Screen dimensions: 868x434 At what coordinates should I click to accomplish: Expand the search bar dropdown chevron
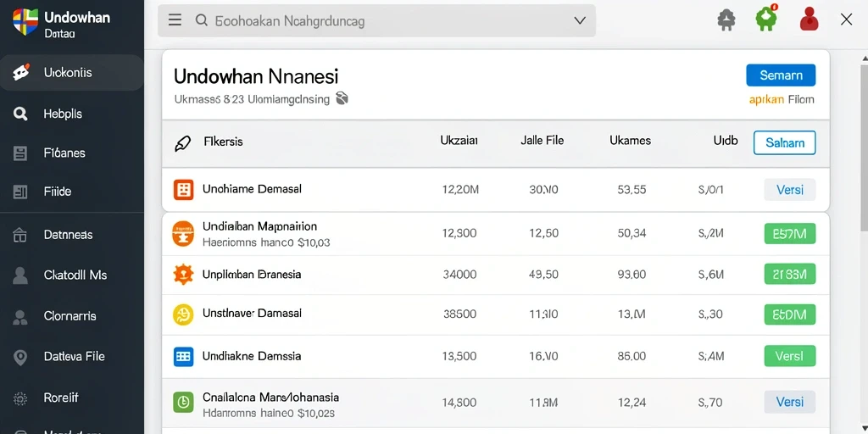[580, 20]
